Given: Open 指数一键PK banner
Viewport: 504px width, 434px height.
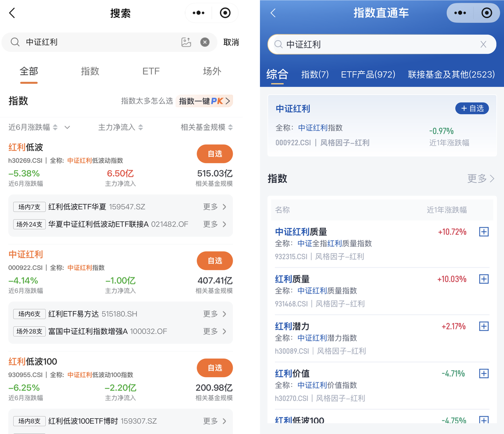Looking at the screenshot, I should point(204,101).
